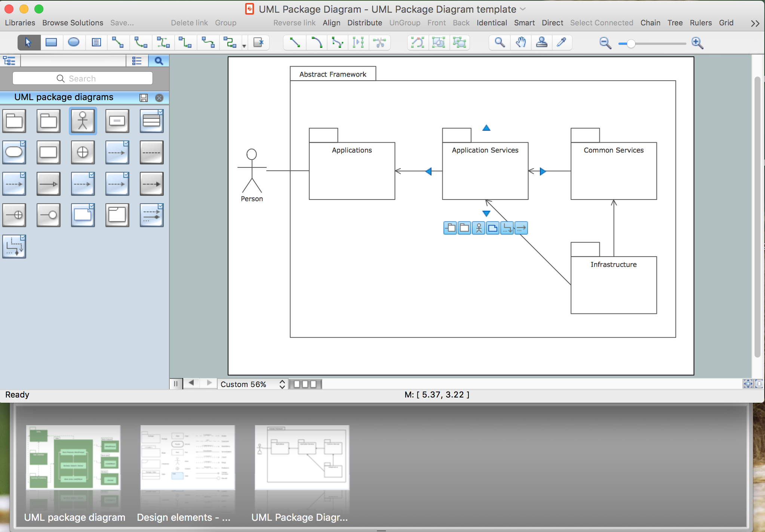Click the Infrastructure package on canvas

tap(614, 285)
